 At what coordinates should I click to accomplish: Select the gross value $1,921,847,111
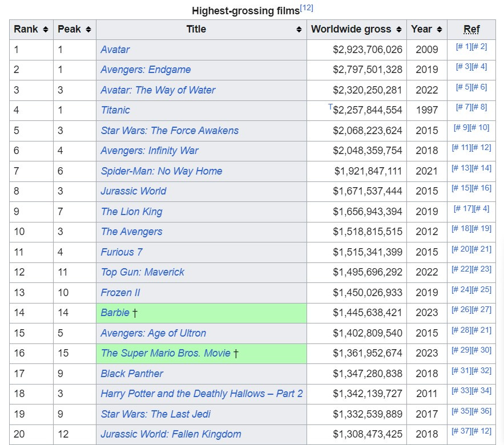[x=368, y=171]
